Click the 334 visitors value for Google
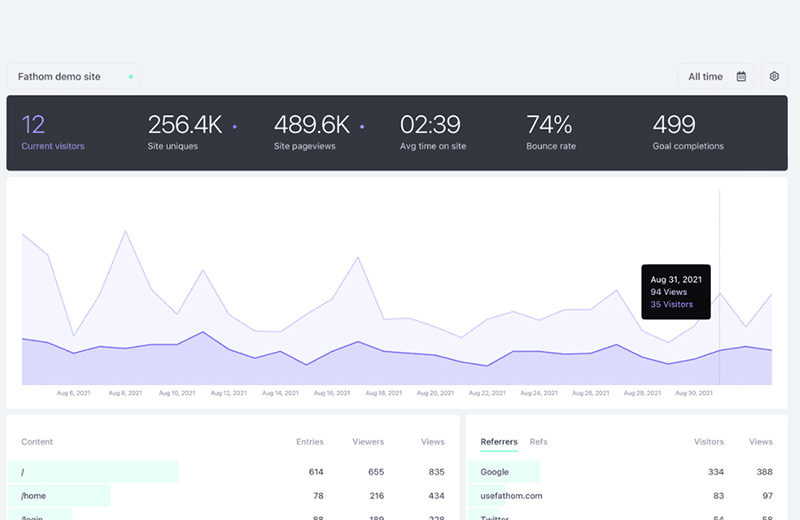Viewport: 800px width, 520px height. (x=716, y=472)
